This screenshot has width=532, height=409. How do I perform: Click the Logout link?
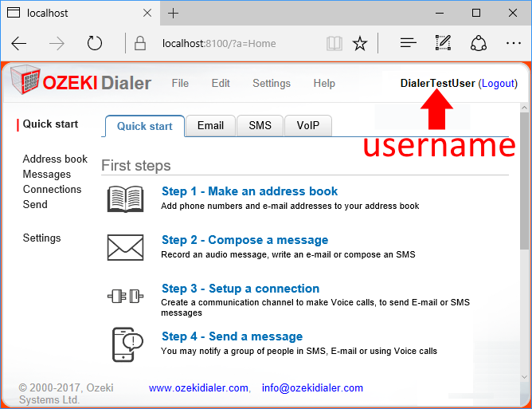click(x=498, y=83)
